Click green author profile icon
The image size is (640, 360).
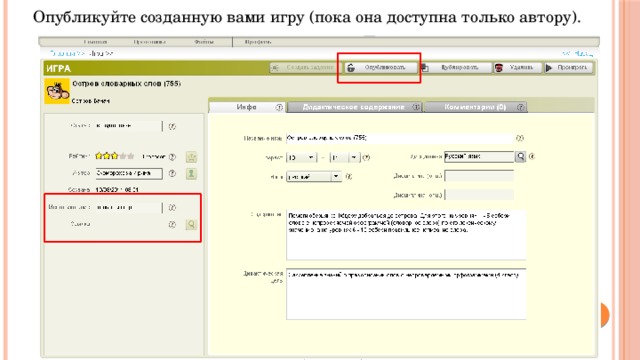point(191,174)
